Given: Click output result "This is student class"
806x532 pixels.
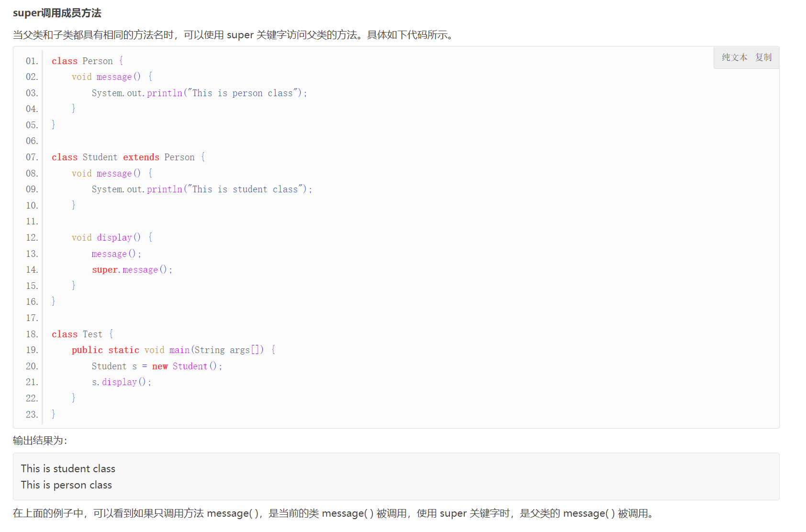Looking at the screenshot, I should point(68,468).
